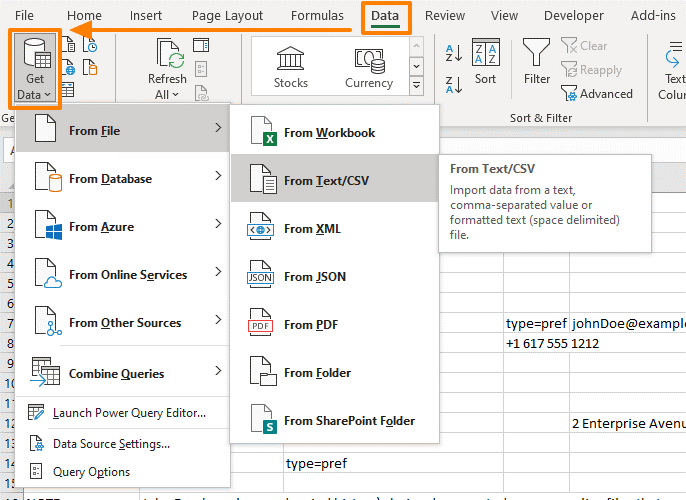The height and width of the screenshot is (500, 686).
Task: Switch to the Home tab
Action: tap(84, 16)
